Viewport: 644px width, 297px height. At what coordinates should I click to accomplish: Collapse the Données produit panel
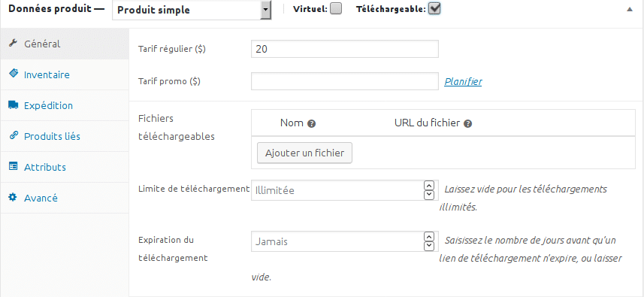point(630,10)
